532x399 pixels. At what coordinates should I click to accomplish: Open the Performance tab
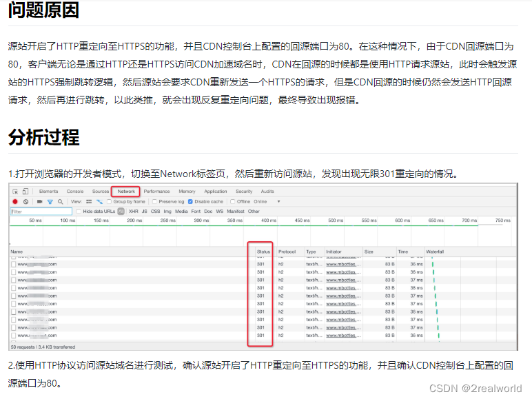(156, 192)
